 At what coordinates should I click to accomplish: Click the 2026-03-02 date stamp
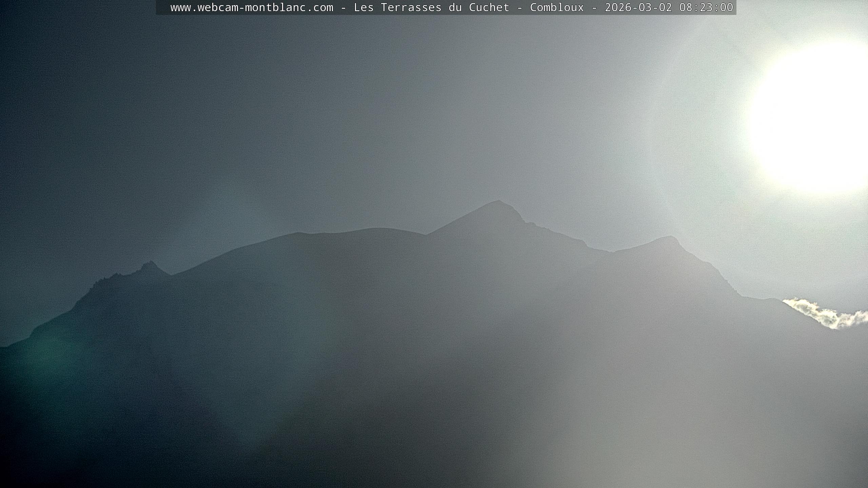click(638, 7)
